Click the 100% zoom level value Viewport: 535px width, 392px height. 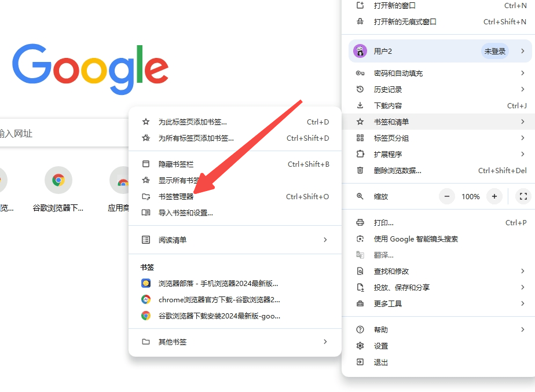point(471,196)
